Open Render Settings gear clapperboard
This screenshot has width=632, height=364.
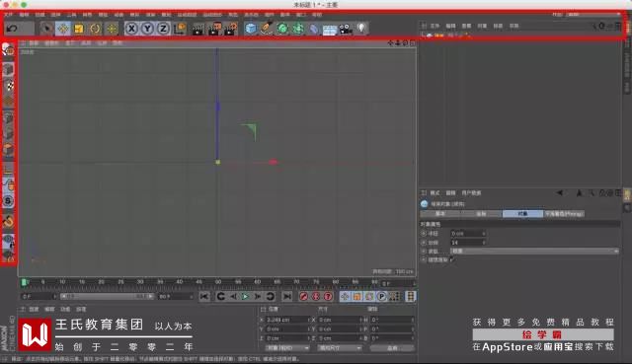click(230, 29)
